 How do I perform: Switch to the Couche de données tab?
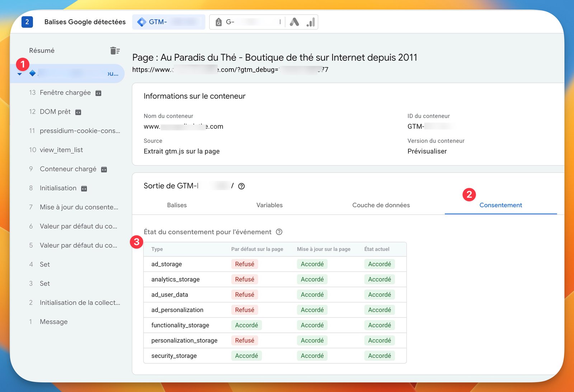pyautogui.click(x=381, y=205)
